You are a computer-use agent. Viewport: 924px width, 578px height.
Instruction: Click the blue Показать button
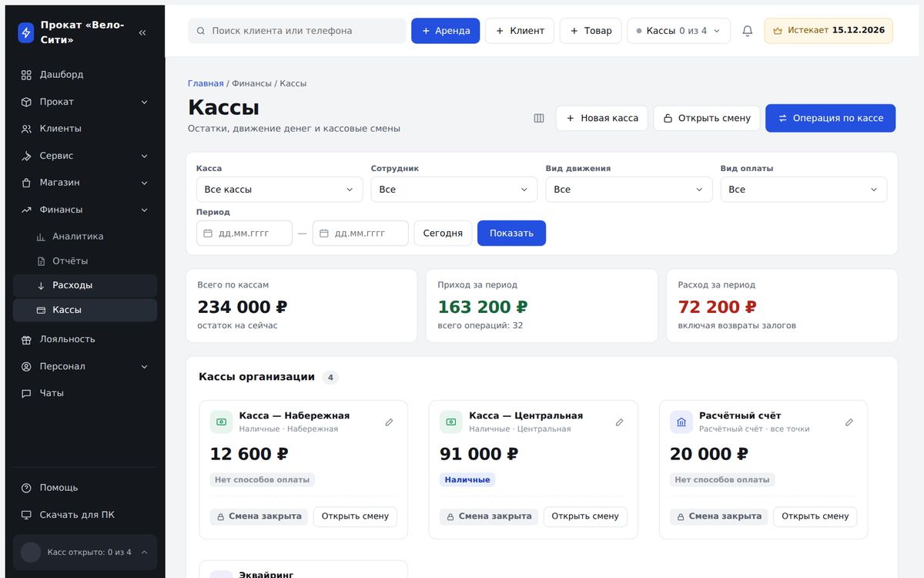511,233
